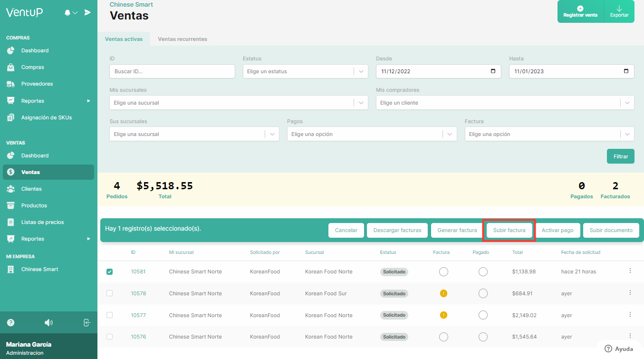
Task: Click the notification bell icon
Action: click(67, 13)
